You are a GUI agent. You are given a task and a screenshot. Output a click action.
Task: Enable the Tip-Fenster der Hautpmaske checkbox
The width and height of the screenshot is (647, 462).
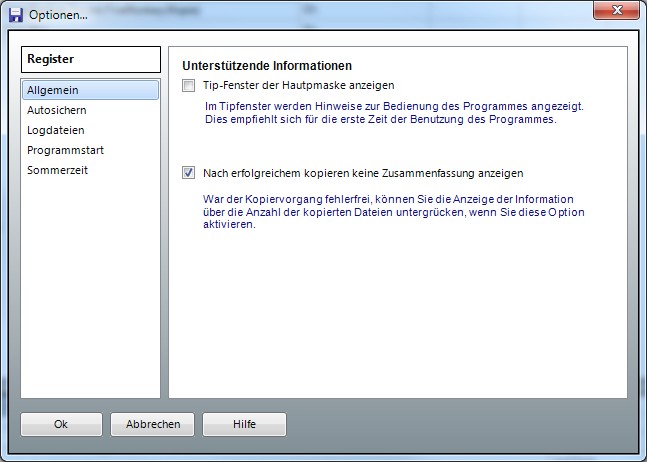click(189, 86)
